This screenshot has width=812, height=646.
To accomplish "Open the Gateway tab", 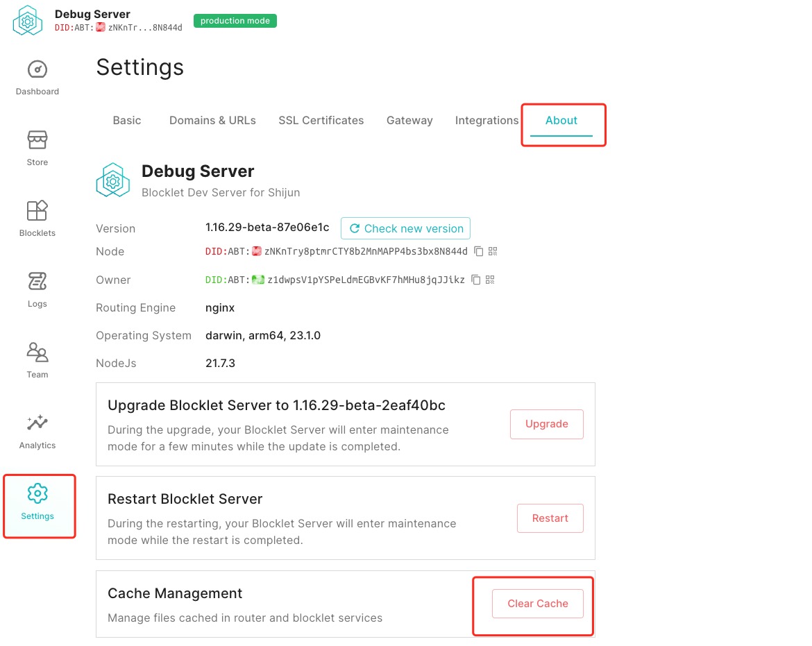I will pos(409,121).
